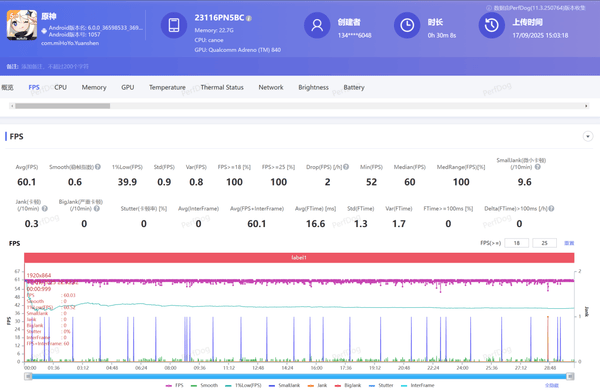Toggle the Smooth series in legend
The image size is (600, 390).
tap(204, 385)
